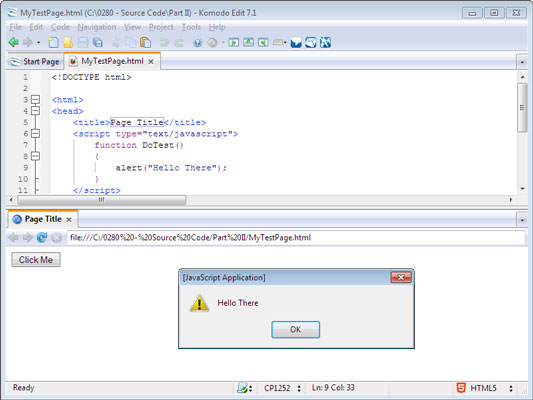Collapse the html tag fold on line 3
The width and height of the screenshot is (533, 400).
tap(35, 100)
